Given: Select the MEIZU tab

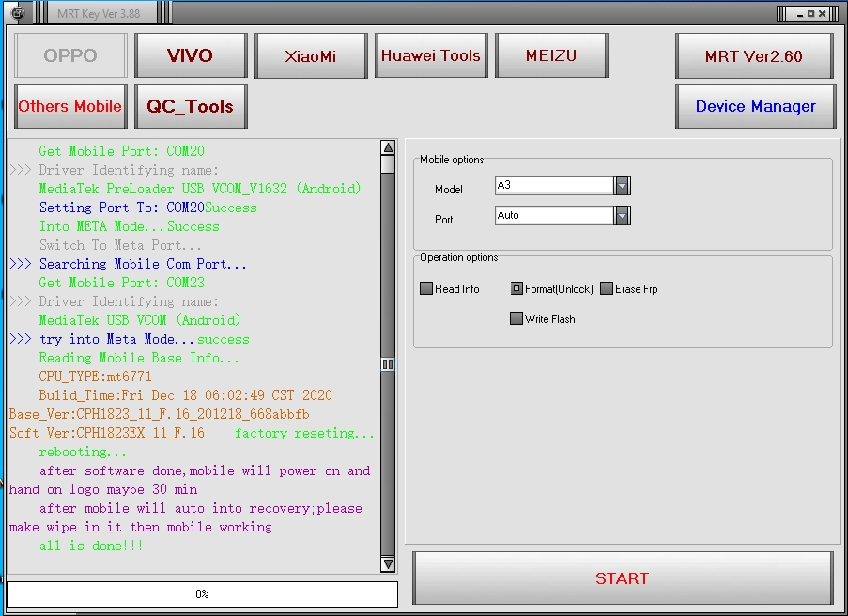Looking at the screenshot, I should click(x=551, y=55).
